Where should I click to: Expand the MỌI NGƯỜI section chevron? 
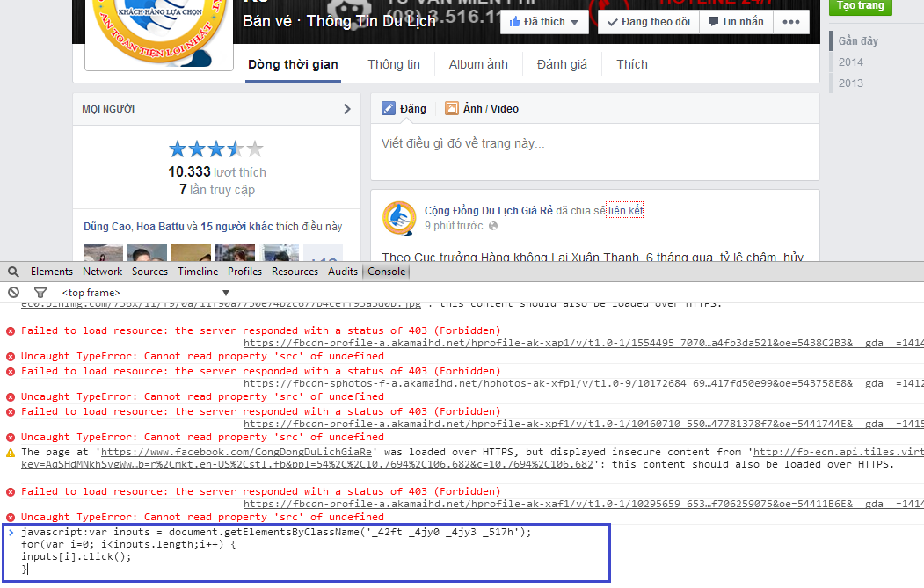[x=346, y=109]
